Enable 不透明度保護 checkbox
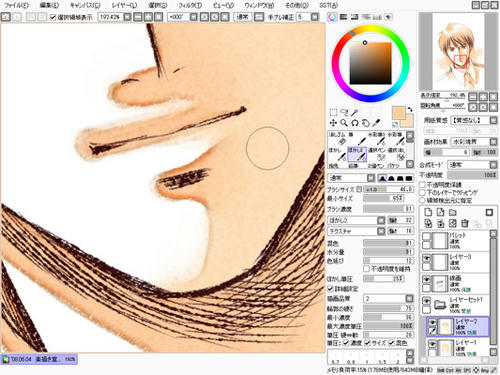Viewport: 500px width, 375px height. [x=422, y=184]
